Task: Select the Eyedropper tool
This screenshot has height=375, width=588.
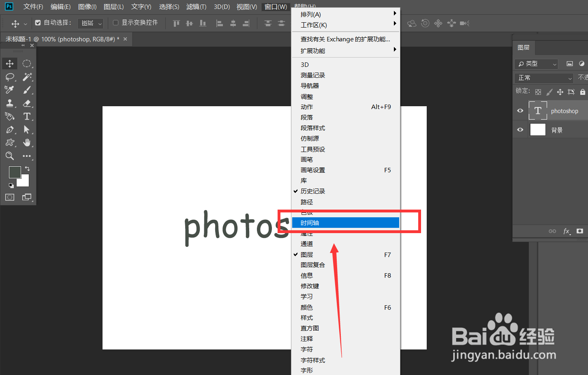Action: (x=10, y=90)
